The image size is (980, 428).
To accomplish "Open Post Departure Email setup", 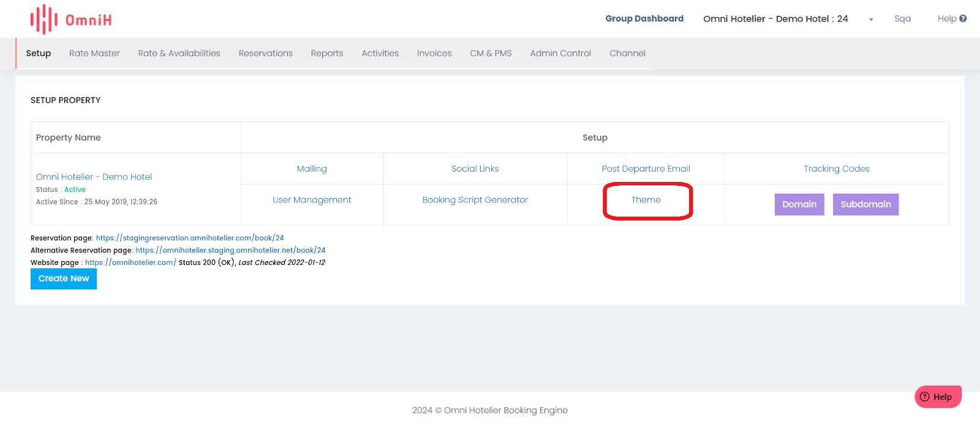I will pyautogui.click(x=646, y=169).
